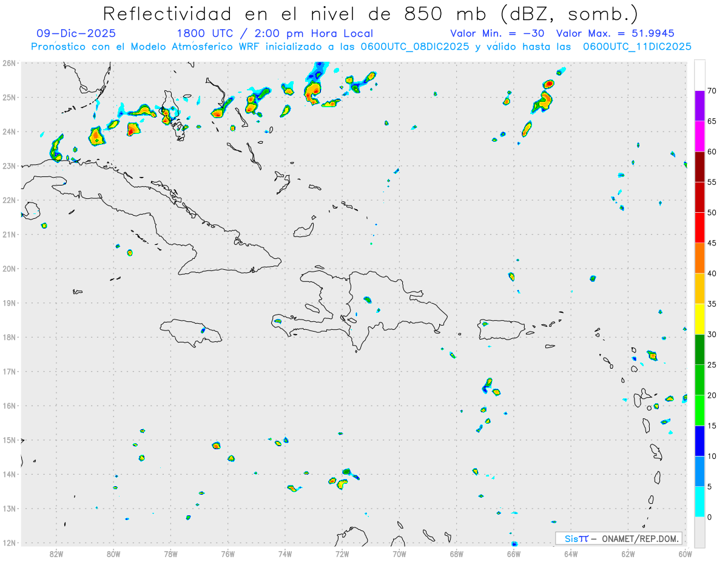Click the colorbar label '35'

click(x=712, y=304)
